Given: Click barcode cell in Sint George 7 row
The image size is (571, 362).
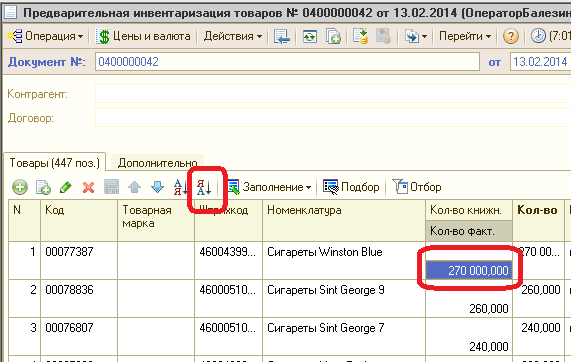Looking at the screenshot, I should (x=228, y=337).
